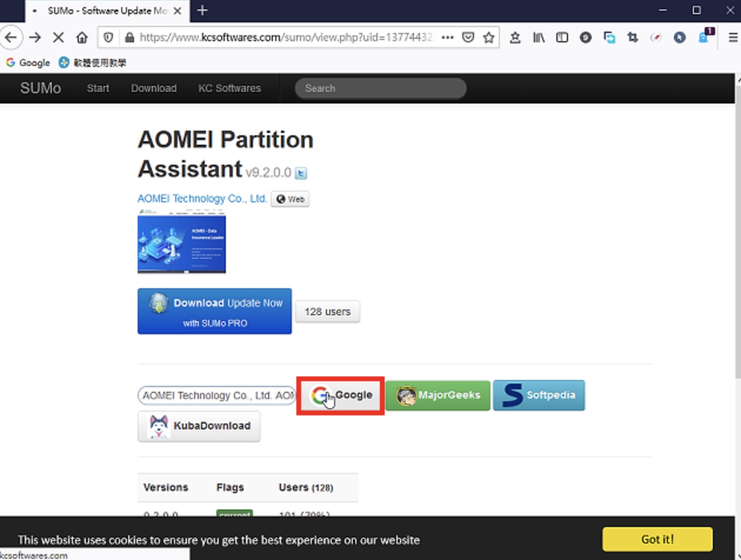Go back to the previous page
This screenshot has width=741, height=560.
11,38
